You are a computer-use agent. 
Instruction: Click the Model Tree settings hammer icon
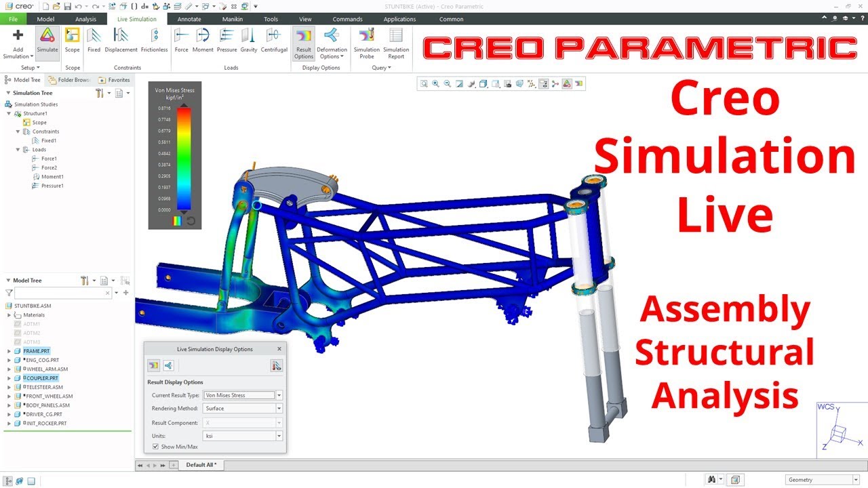85,281
